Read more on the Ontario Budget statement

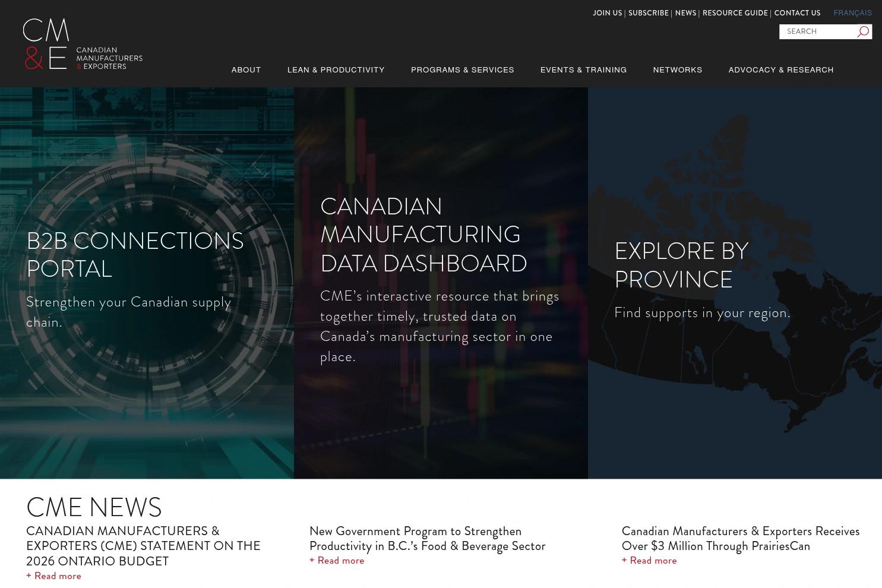pos(53,576)
